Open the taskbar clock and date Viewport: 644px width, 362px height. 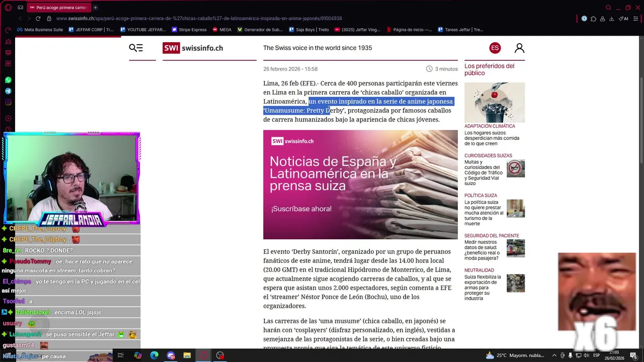tap(613, 355)
